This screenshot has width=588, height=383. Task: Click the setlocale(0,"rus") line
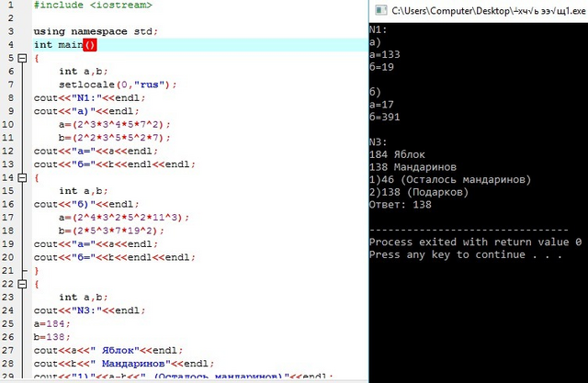(118, 84)
